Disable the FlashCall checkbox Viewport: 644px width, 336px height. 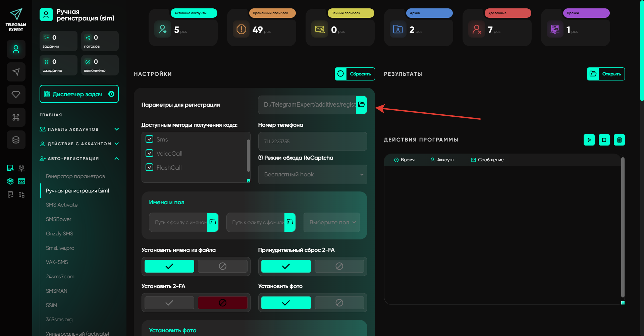(x=150, y=167)
